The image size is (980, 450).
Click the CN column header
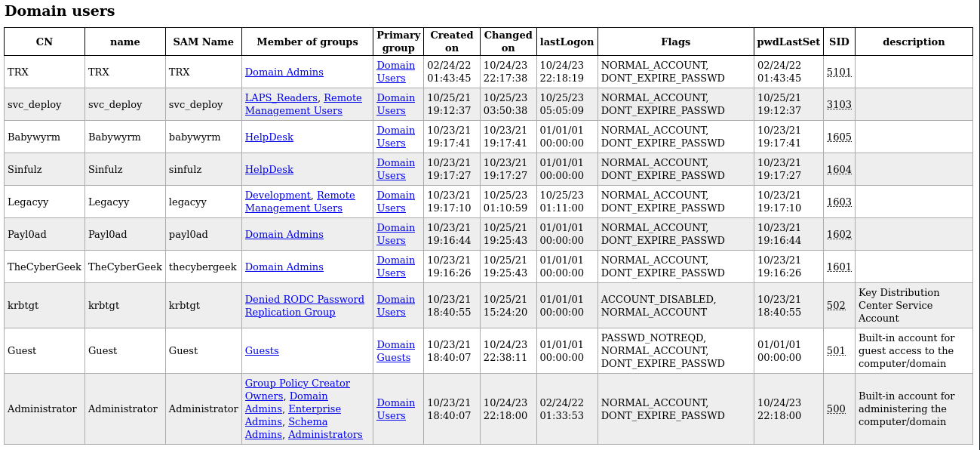point(45,42)
